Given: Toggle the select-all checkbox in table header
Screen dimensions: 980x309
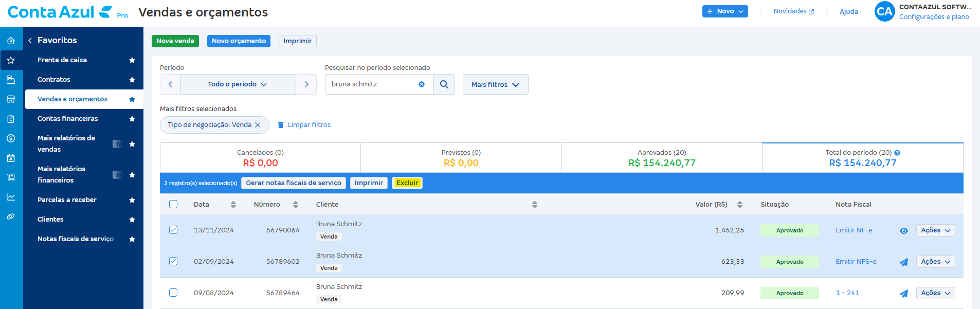Looking at the screenshot, I should [173, 204].
